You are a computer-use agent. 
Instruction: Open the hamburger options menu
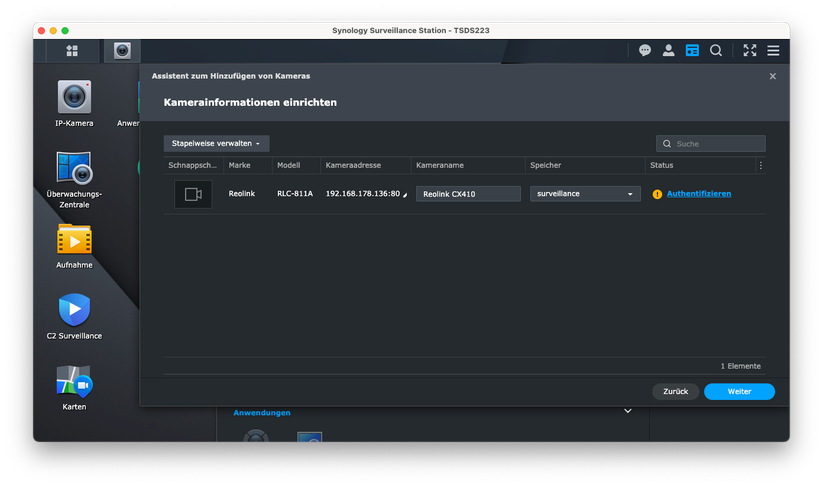pos(773,50)
